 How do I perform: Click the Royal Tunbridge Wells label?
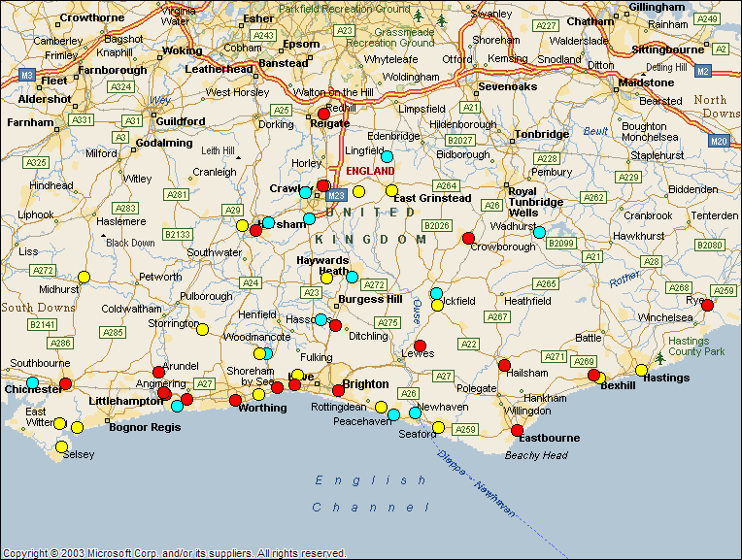click(535, 202)
